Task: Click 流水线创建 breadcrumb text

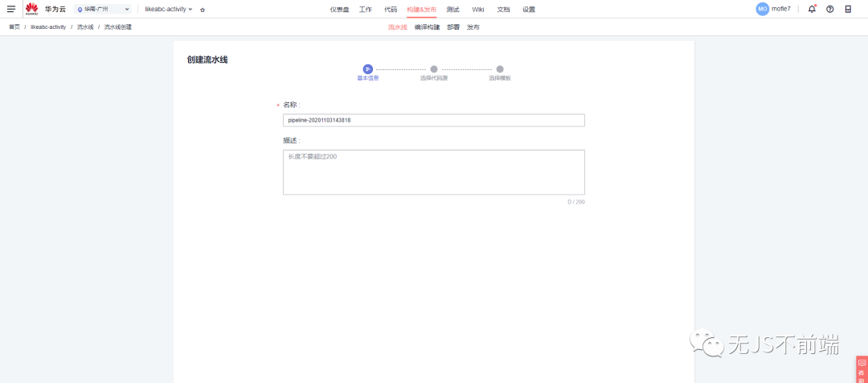Action: [118, 27]
